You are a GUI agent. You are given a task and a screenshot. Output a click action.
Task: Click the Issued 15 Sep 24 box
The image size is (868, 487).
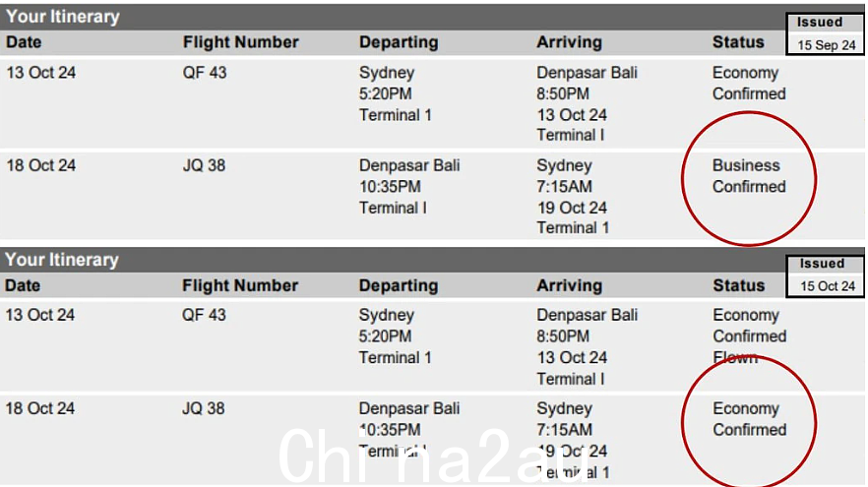(x=825, y=33)
